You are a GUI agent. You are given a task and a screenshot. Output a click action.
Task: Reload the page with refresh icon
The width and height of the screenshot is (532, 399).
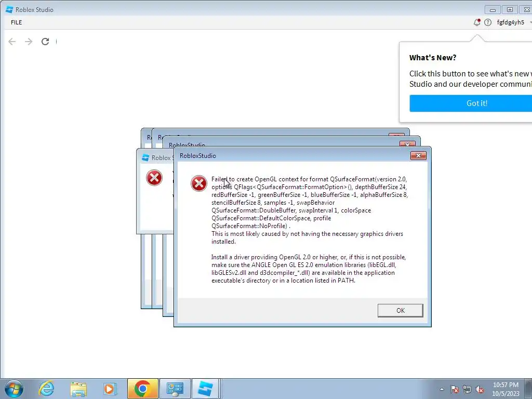tap(45, 42)
